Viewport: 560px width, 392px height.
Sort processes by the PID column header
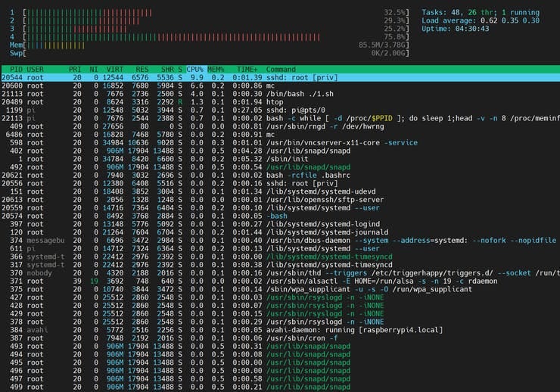(16, 70)
